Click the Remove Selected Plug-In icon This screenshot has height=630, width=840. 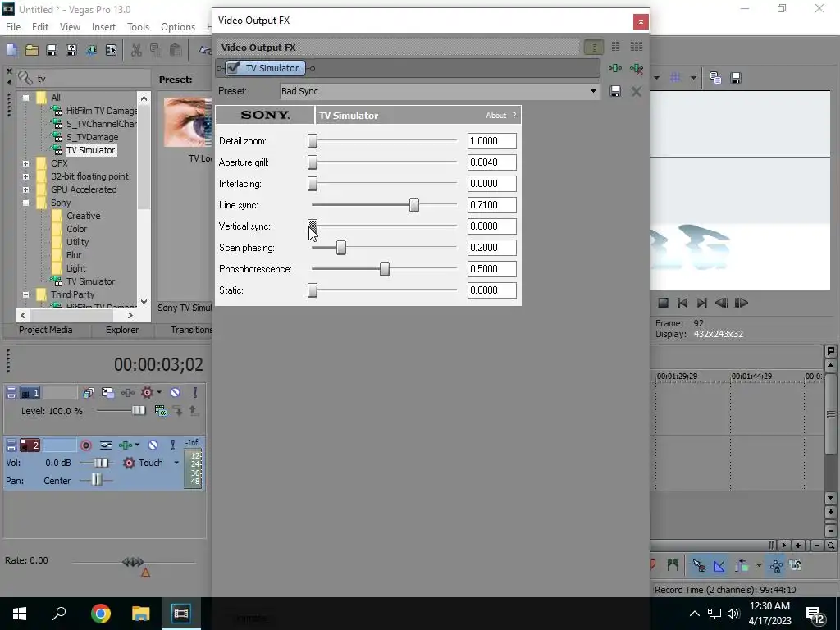637,68
